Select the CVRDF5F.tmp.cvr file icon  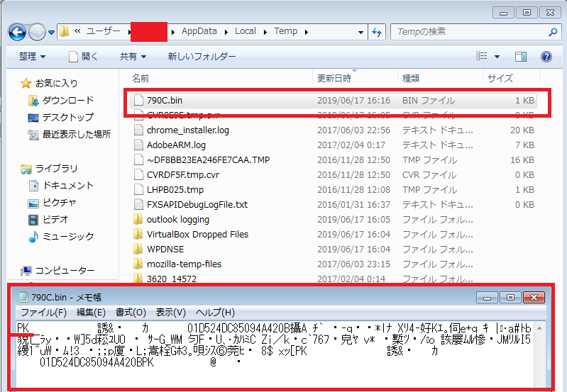[138, 174]
